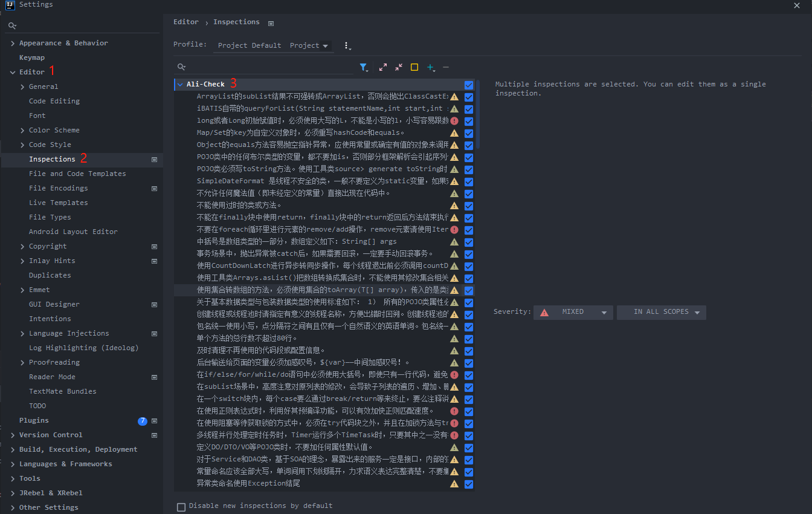
Task: Toggle the Ali-Check group checkbox
Action: (x=469, y=85)
